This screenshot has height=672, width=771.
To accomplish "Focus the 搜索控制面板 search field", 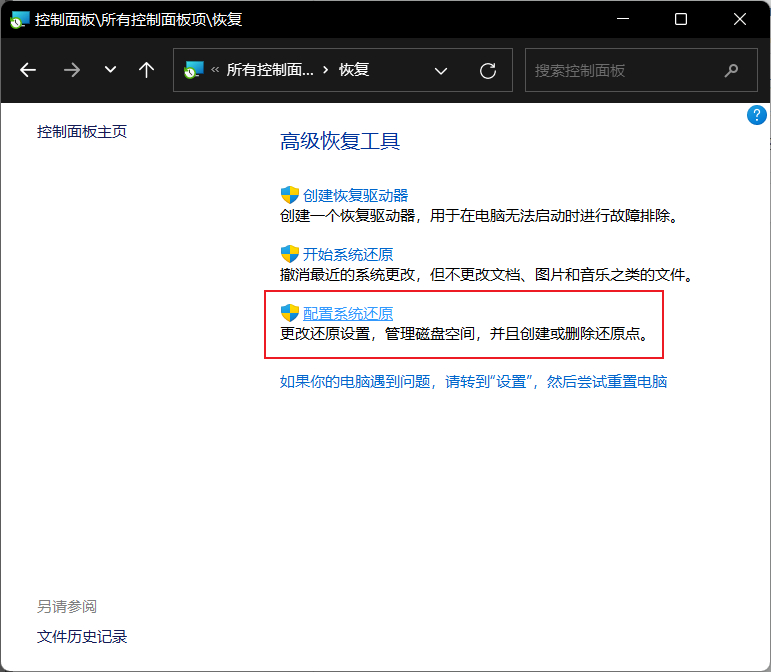I will click(620, 70).
